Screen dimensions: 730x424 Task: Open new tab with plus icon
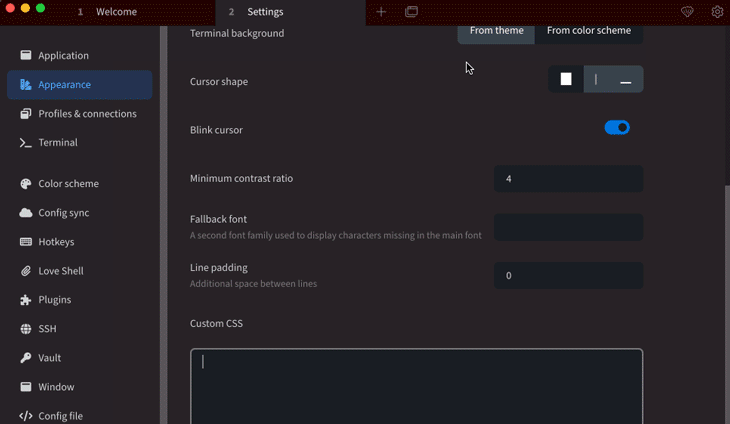(x=381, y=12)
